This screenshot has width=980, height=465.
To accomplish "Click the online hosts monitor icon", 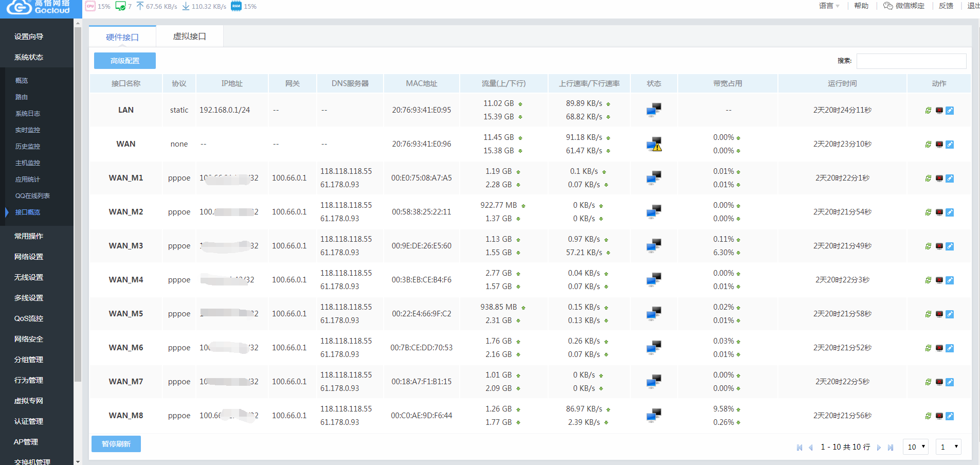I will pyautogui.click(x=120, y=6).
